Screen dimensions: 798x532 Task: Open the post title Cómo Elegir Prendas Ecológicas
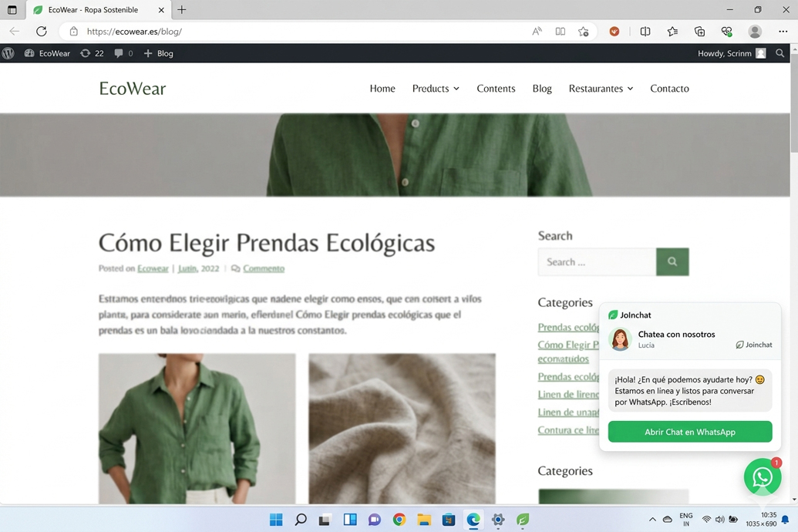(267, 243)
